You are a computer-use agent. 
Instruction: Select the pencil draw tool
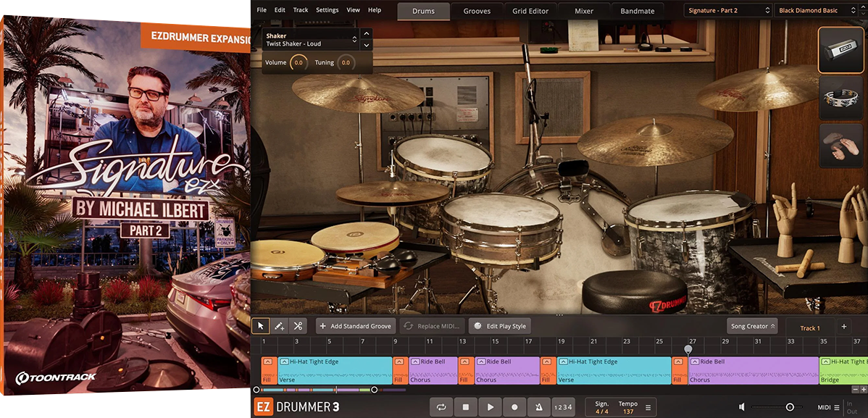279,326
